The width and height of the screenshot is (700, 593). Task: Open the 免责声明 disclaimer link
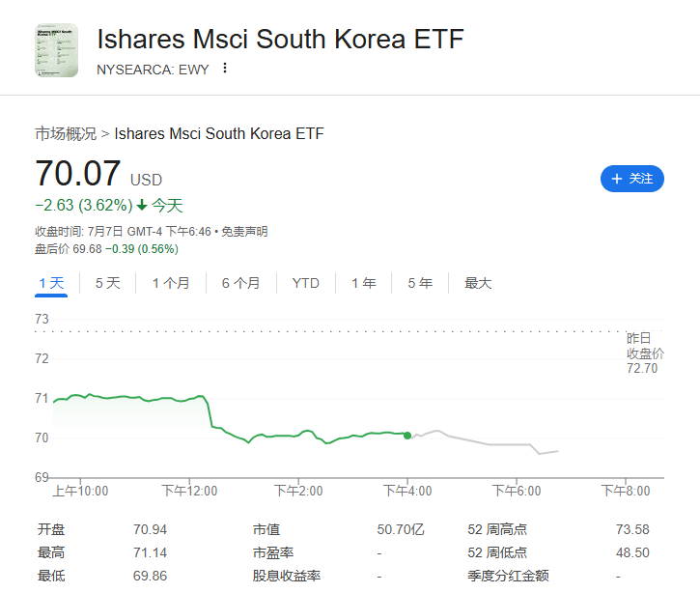pyautogui.click(x=243, y=232)
